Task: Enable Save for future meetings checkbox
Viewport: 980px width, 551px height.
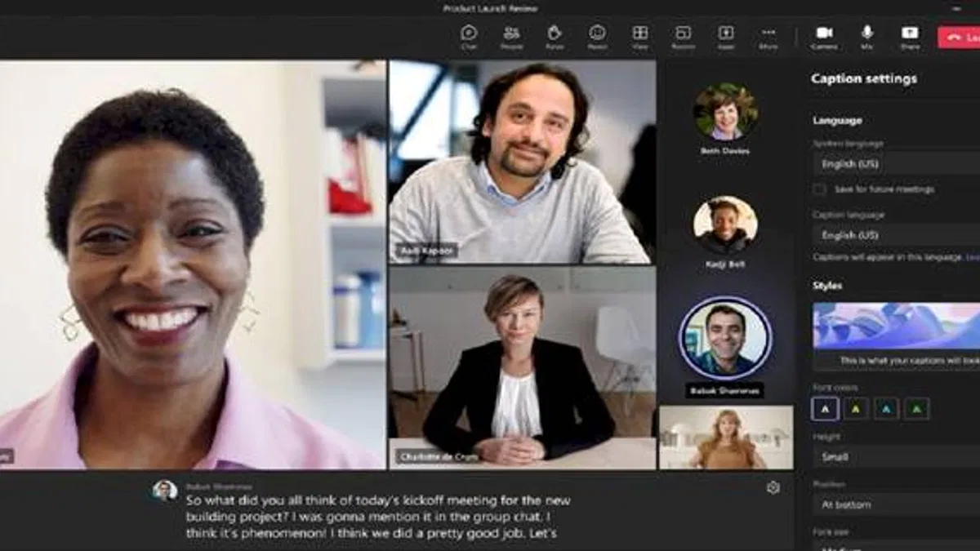Action: coord(819,189)
